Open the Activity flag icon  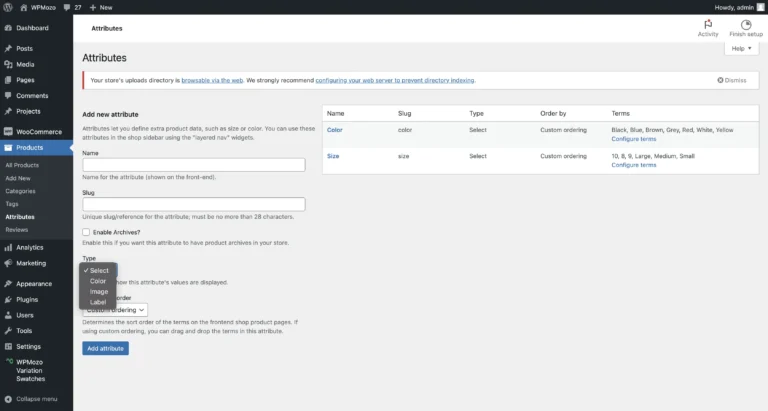[x=708, y=24]
